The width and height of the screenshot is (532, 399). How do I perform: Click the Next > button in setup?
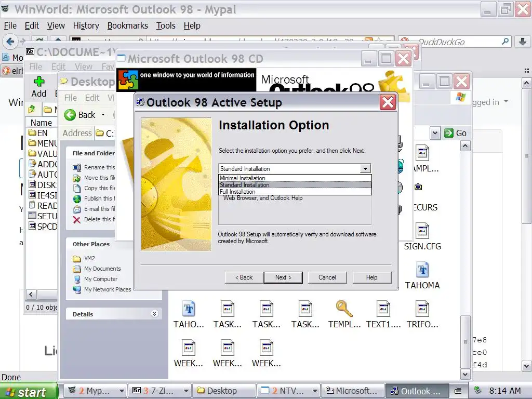[283, 277]
